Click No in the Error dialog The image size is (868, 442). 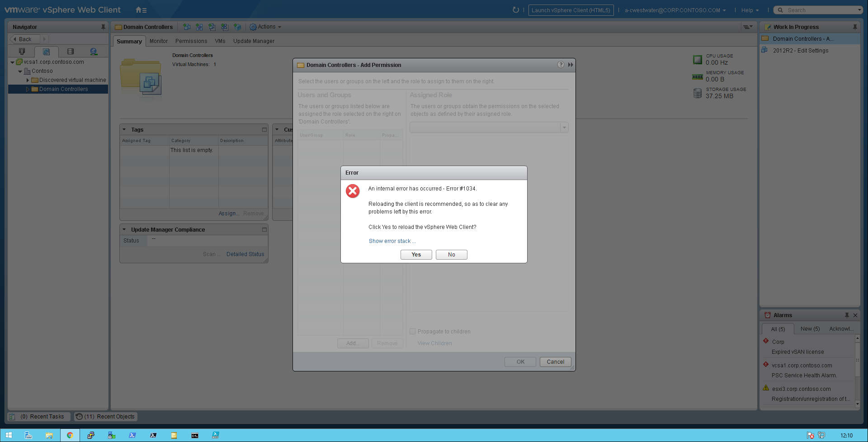click(x=452, y=255)
